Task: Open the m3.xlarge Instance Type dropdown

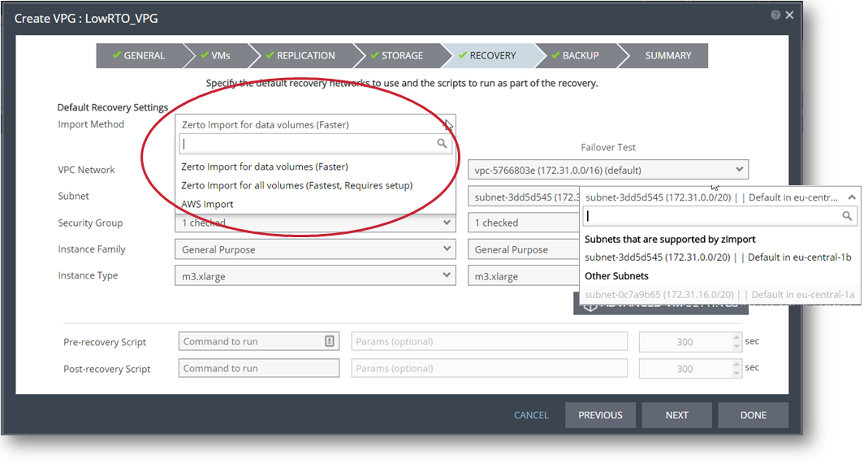Action: pyautogui.click(x=316, y=276)
